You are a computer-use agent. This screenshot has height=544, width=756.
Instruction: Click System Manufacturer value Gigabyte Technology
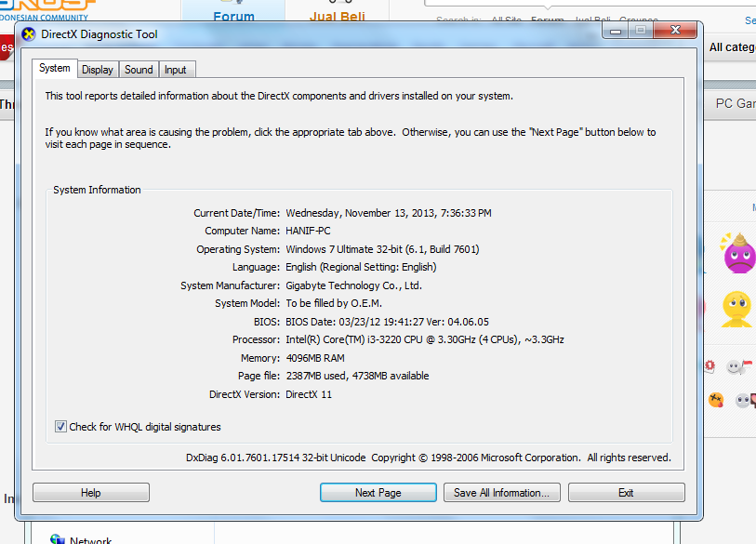(x=354, y=285)
